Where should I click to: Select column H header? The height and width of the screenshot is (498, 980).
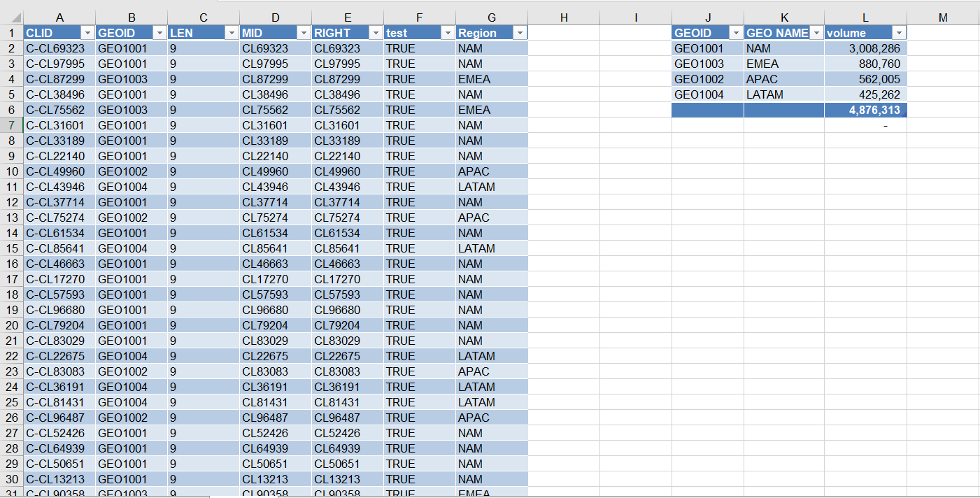tap(564, 17)
